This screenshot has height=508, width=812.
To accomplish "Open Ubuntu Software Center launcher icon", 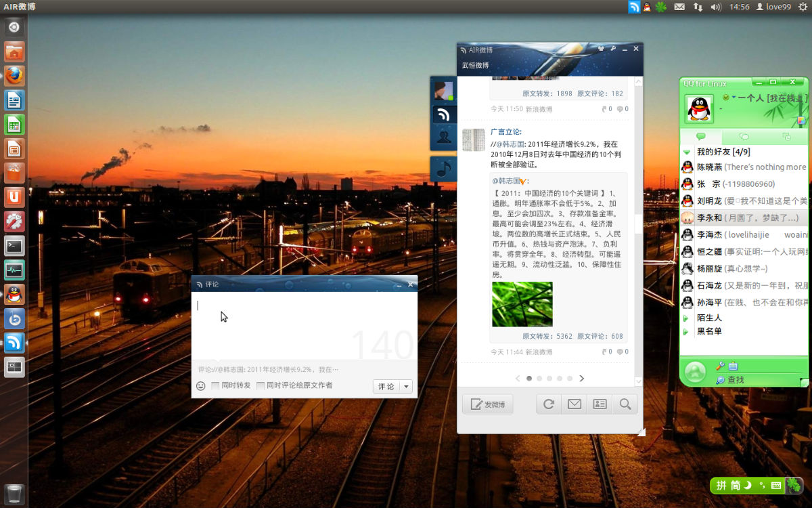I will tap(15, 173).
